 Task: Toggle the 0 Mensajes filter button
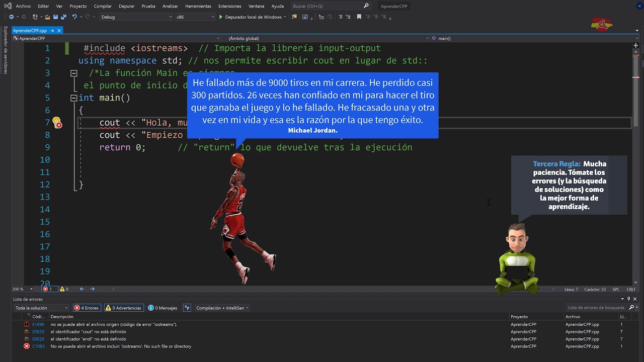pyautogui.click(x=163, y=308)
